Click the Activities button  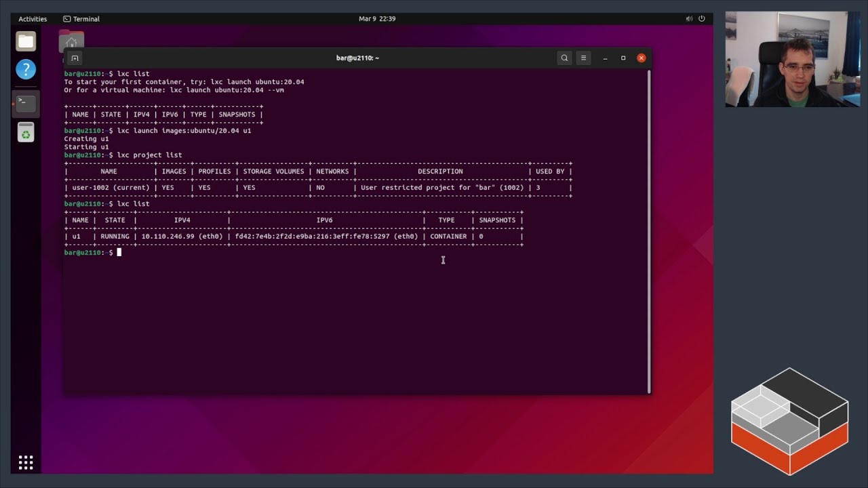(x=33, y=19)
